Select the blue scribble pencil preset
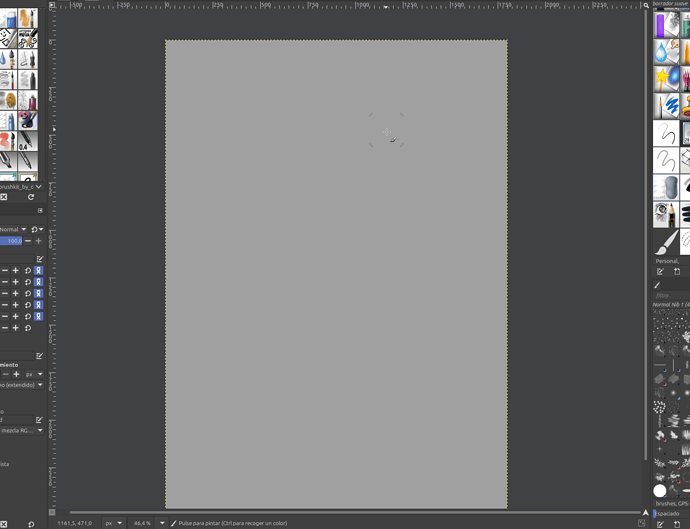 click(x=666, y=106)
